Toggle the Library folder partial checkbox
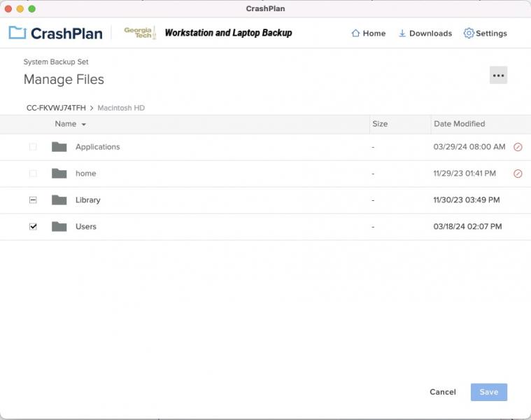531x420 pixels. click(33, 200)
